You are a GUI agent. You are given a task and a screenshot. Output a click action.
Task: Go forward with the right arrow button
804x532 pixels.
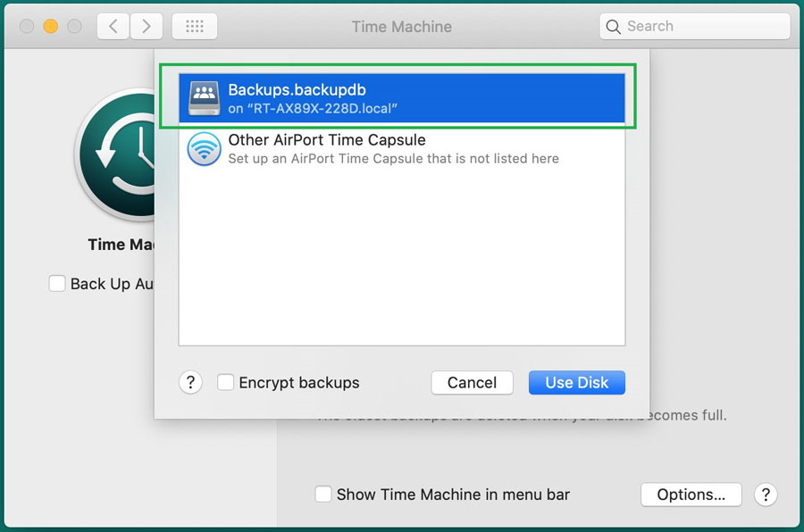pyautogui.click(x=147, y=26)
